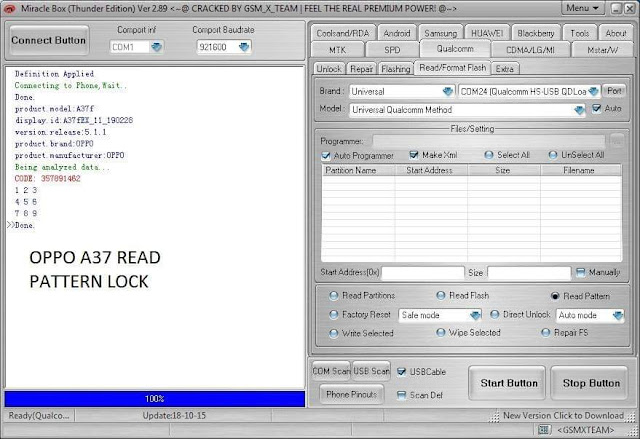Screen dimensions: 640x439
Task: Switch to the Mstar/W tab
Action: click(602, 50)
